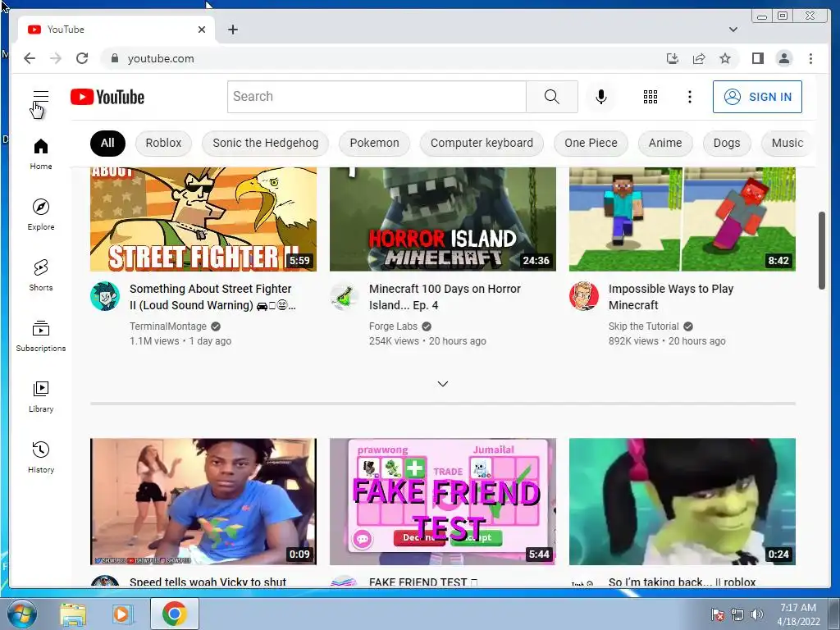Open Windows Explorer from the taskbar
The width and height of the screenshot is (840, 630).
click(73, 614)
